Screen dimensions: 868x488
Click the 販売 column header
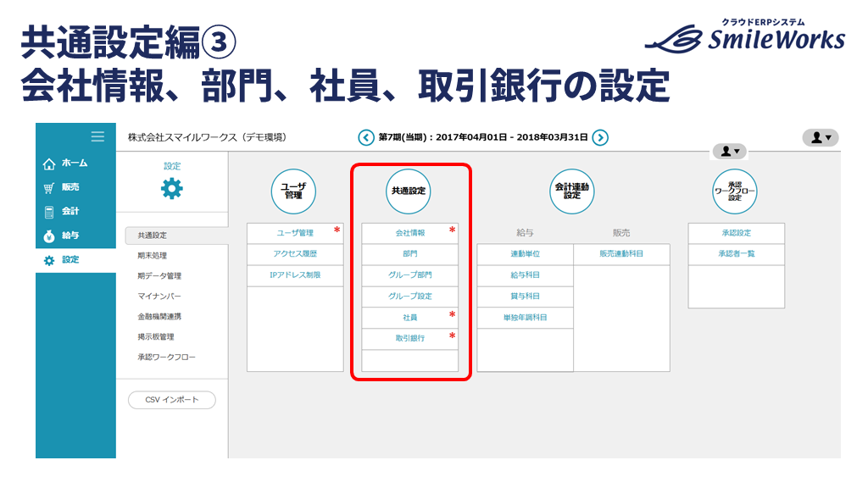[x=621, y=233]
